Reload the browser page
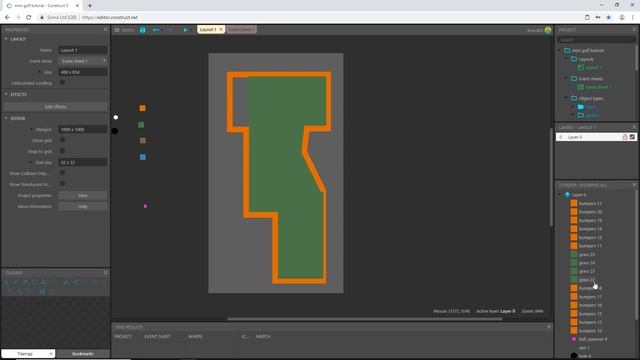Viewport: 640px width, 360px height. (x=29, y=18)
